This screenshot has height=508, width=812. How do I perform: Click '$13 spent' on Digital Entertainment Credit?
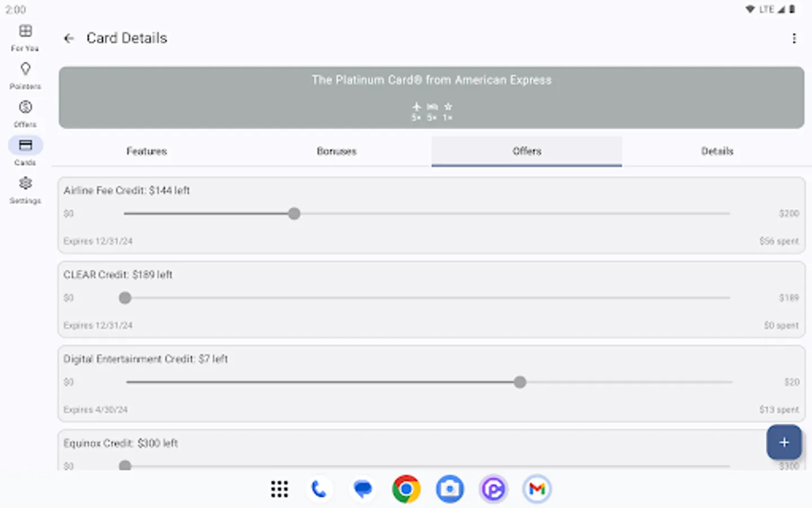coord(779,410)
